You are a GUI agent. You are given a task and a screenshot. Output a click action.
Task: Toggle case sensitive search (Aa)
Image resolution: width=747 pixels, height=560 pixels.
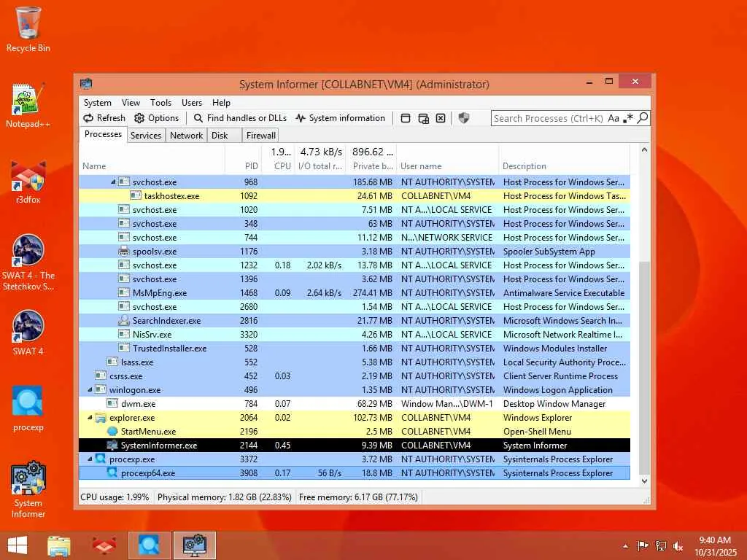click(614, 118)
